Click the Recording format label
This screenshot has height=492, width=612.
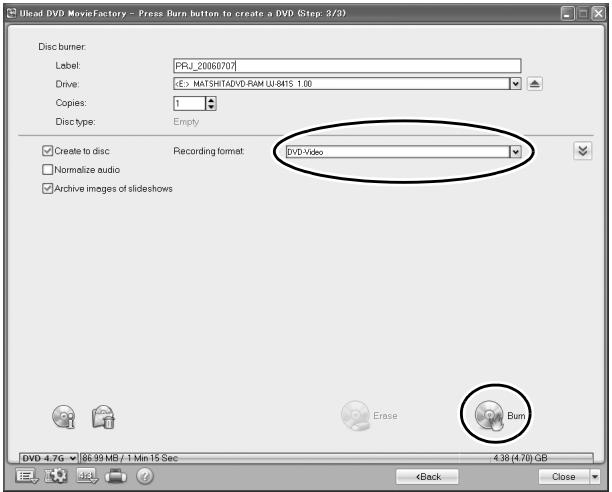tap(209, 151)
